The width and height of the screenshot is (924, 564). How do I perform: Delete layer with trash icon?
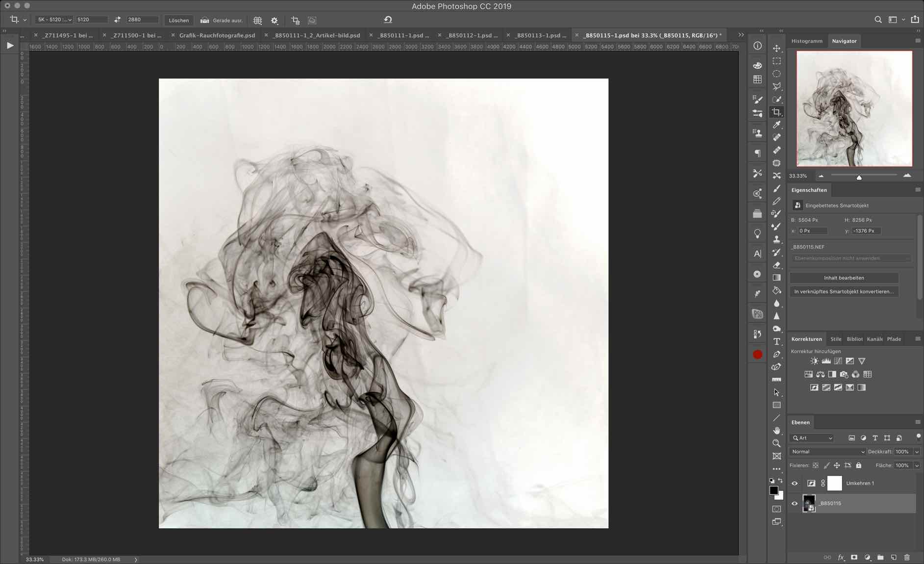coord(907,558)
